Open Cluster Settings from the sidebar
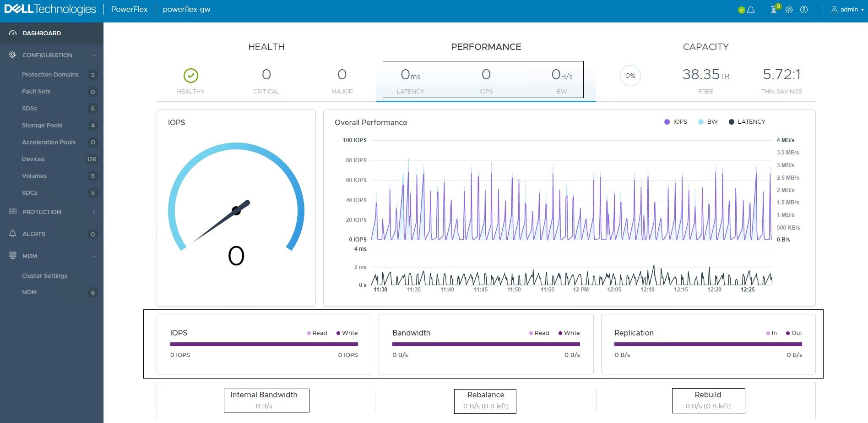 pos(44,275)
